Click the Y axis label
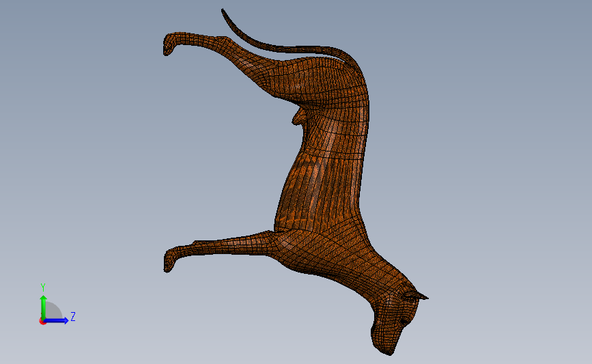This screenshot has height=364, width=592. click(42, 288)
